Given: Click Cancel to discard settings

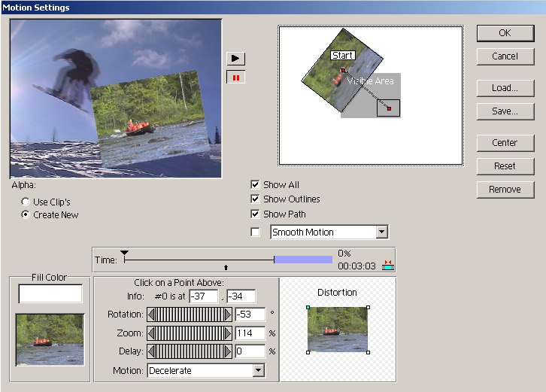Looking at the screenshot, I should 505,56.
